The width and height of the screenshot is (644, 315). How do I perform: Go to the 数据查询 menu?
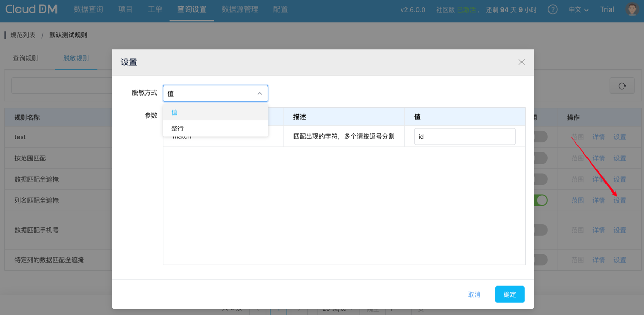(x=89, y=9)
